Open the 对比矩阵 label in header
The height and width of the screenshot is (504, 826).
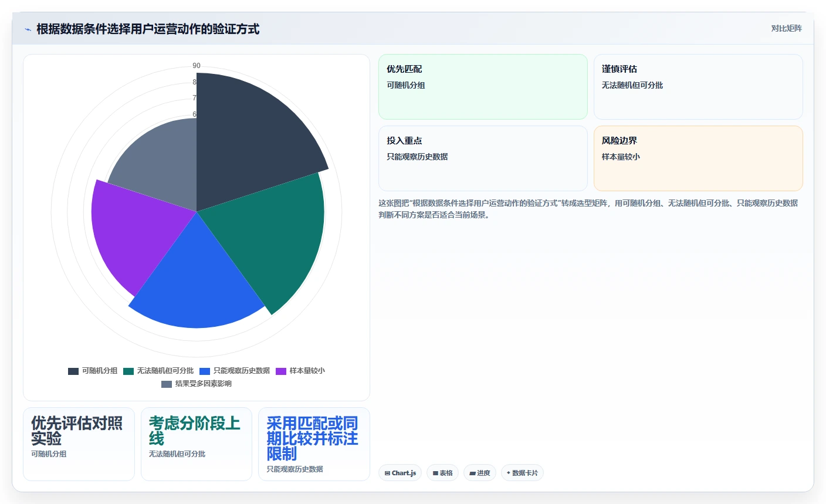(786, 28)
